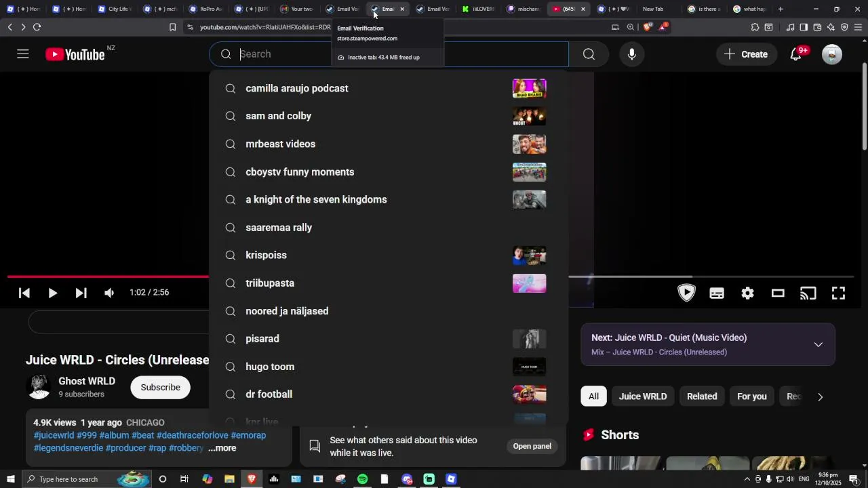868x488 pixels.
Task: Choose 'triibupasta' search suggestion
Action: click(x=389, y=283)
